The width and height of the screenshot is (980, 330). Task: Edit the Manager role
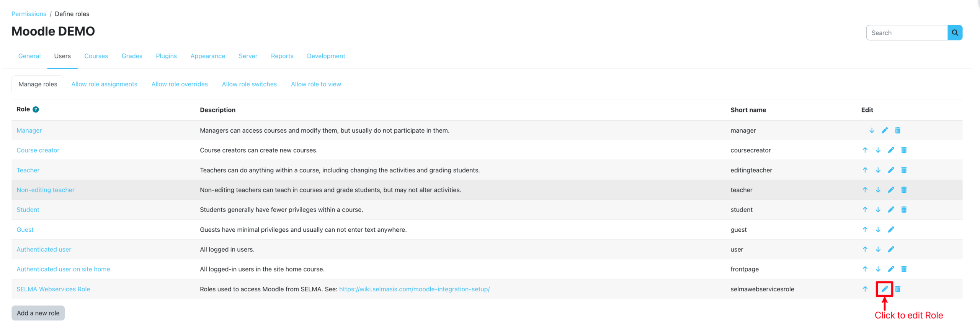pyautogui.click(x=885, y=130)
